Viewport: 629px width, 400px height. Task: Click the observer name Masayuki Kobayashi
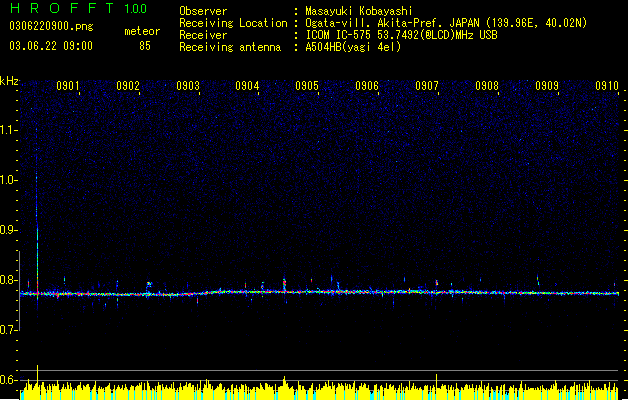359,11
